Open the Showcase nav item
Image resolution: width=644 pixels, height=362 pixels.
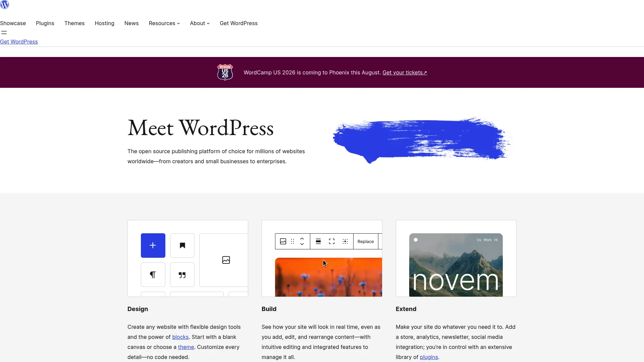[x=13, y=23]
